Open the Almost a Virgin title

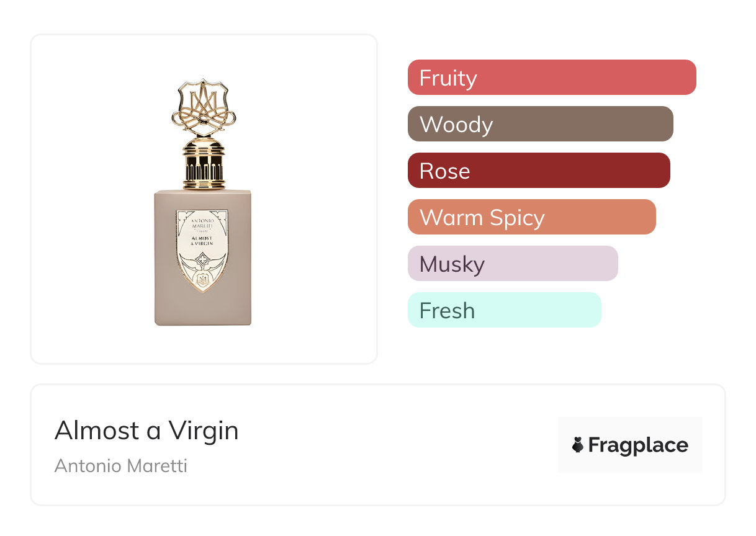(x=146, y=431)
